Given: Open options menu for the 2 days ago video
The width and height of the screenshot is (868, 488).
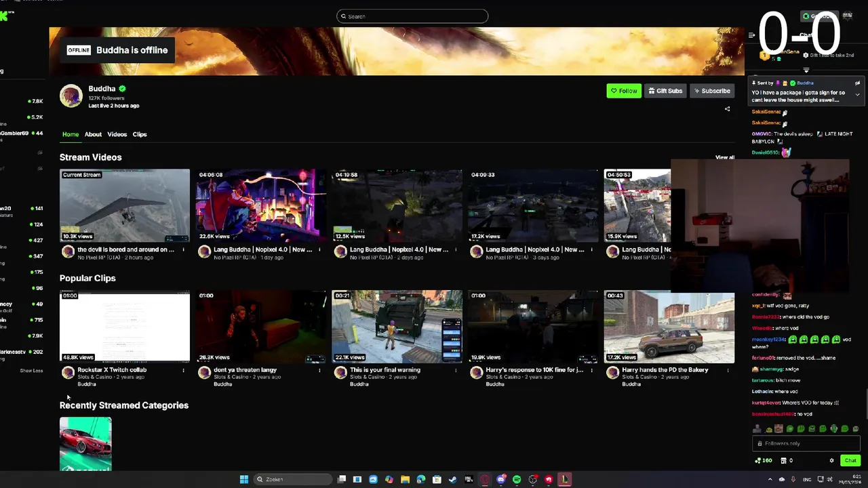Looking at the screenshot, I should 456,249.
